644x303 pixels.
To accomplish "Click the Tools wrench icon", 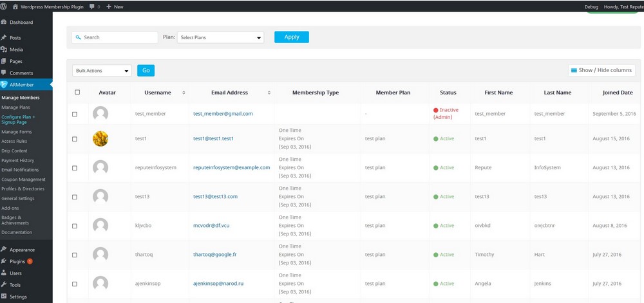I will point(4,284).
